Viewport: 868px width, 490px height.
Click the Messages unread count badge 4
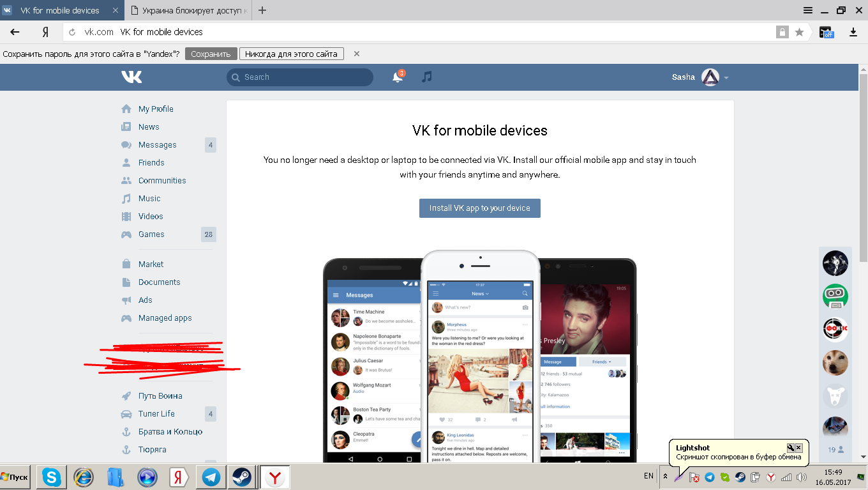pos(211,145)
